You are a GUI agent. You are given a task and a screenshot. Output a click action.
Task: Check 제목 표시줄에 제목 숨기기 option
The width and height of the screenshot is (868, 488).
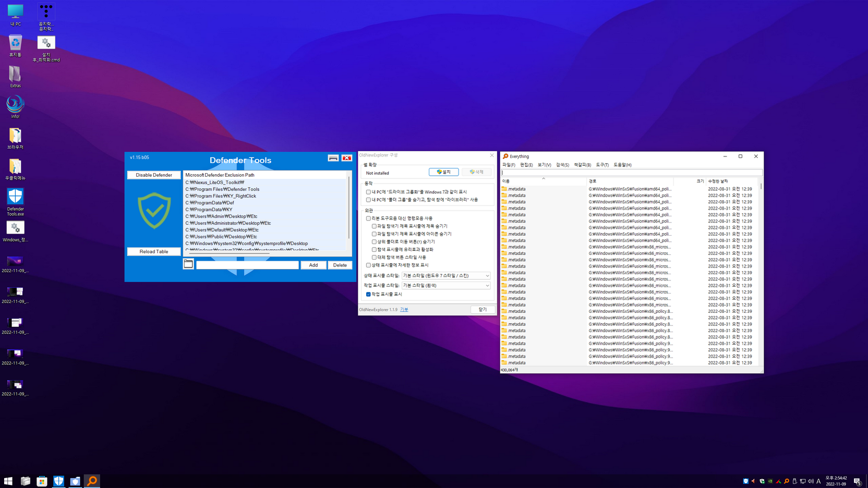pos(374,226)
